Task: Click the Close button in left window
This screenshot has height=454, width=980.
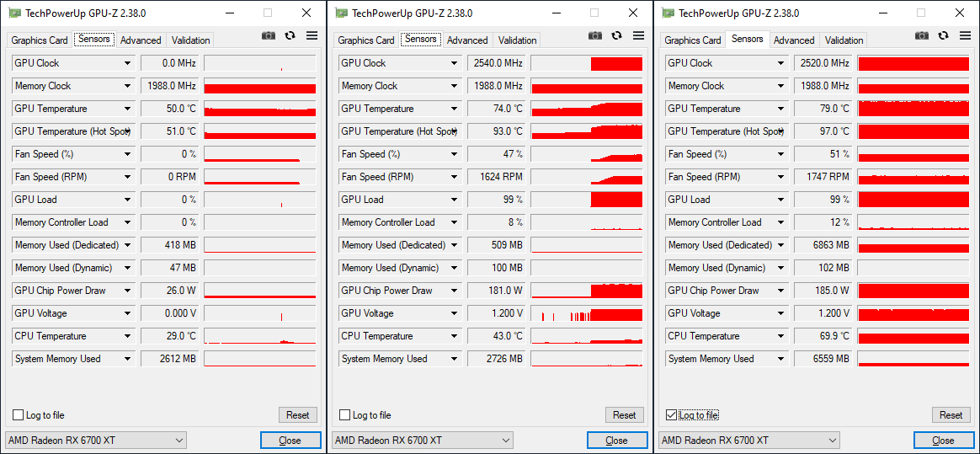Action: [x=290, y=441]
